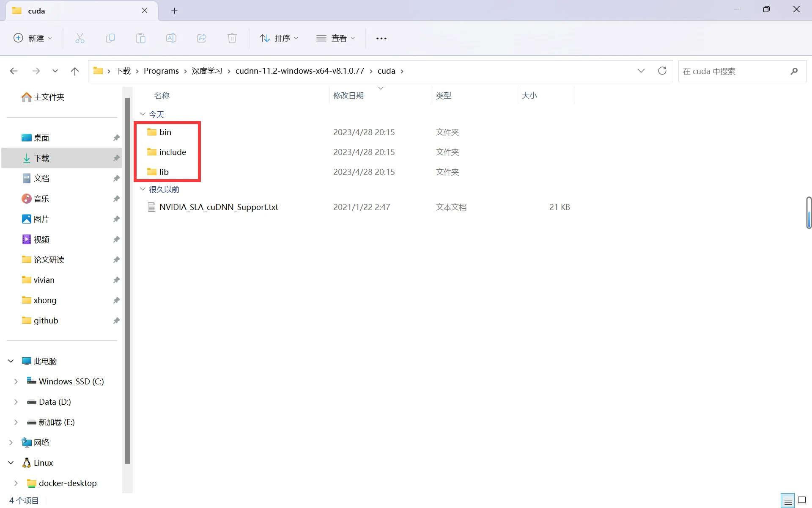Viewport: 812px width, 508px height.
Task: Click the Share icon in toolbar
Action: click(202, 38)
